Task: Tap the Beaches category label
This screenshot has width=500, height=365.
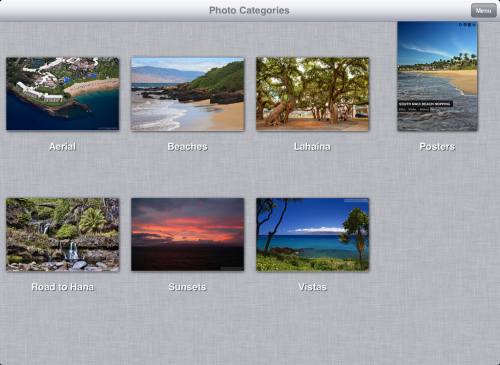Action: pyautogui.click(x=188, y=147)
